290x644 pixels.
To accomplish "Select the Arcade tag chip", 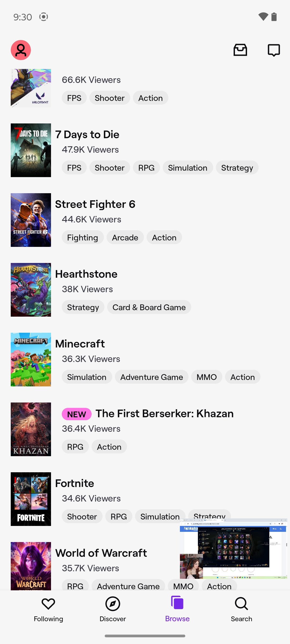I will pos(125,237).
